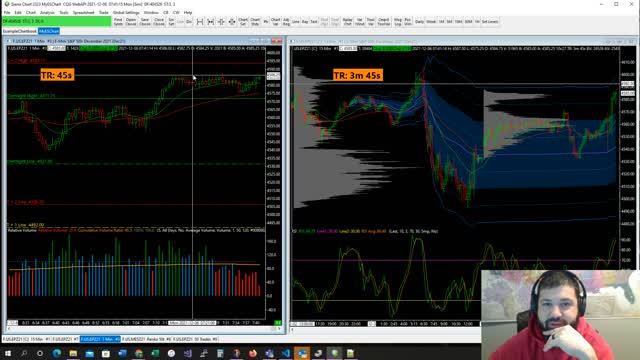Open the Mail app from the taskbar

pos(89,353)
